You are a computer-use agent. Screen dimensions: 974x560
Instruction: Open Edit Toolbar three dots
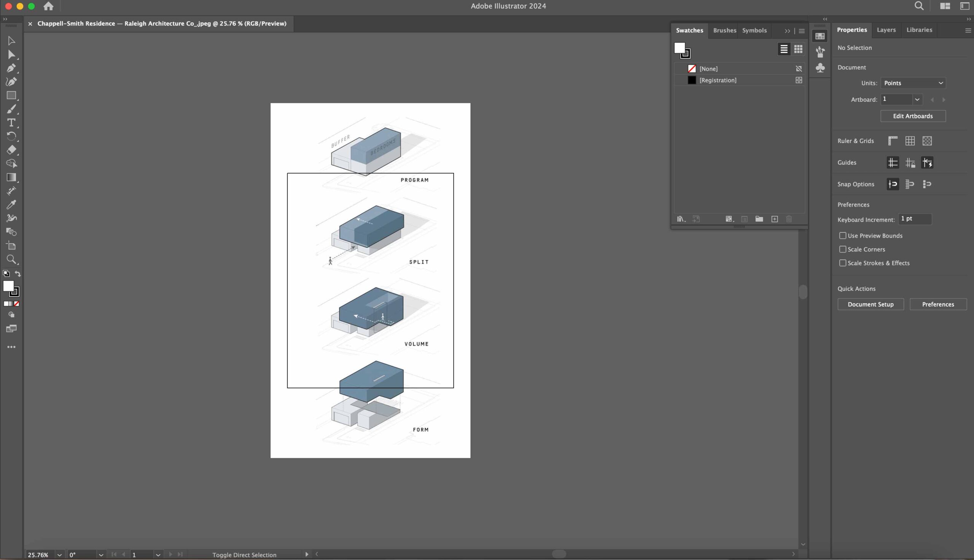point(11,347)
